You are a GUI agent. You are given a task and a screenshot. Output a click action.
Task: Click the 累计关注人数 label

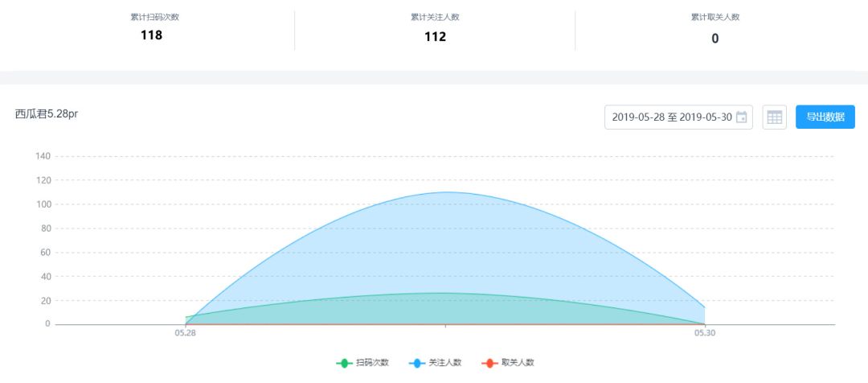coord(435,17)
